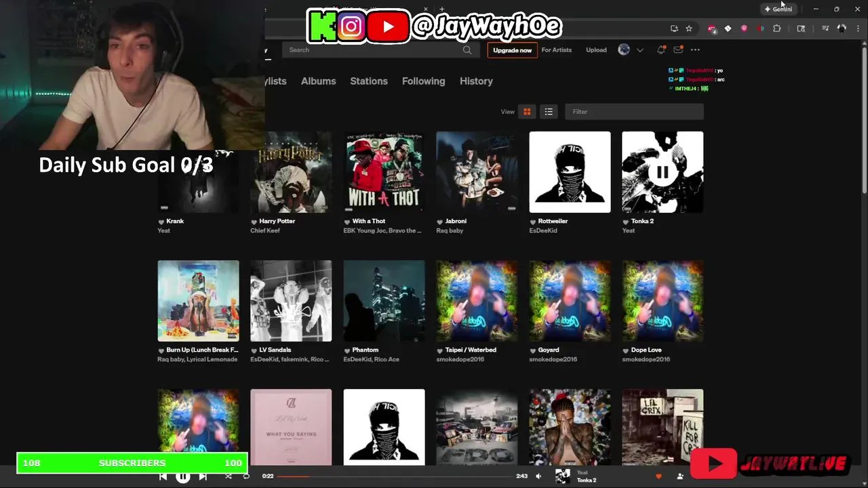Open EsDeeKid, fakemink, Rico artist line

tap(290, 360)
